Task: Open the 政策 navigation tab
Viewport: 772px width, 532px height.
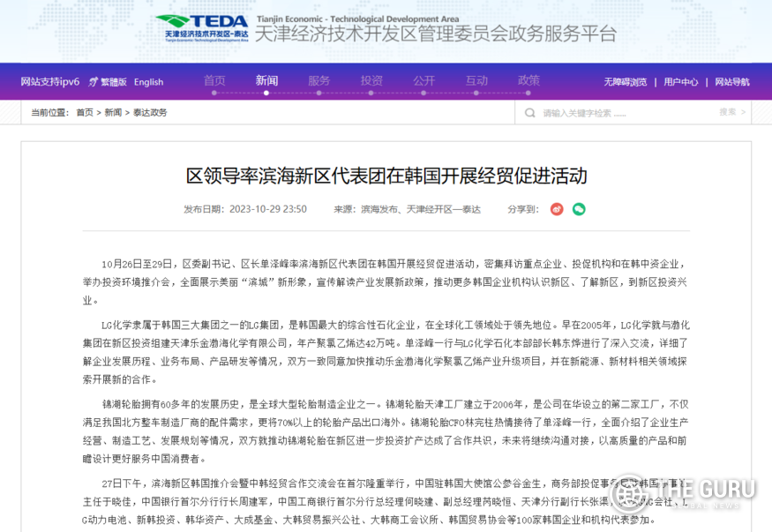Action: coord(528,80)
